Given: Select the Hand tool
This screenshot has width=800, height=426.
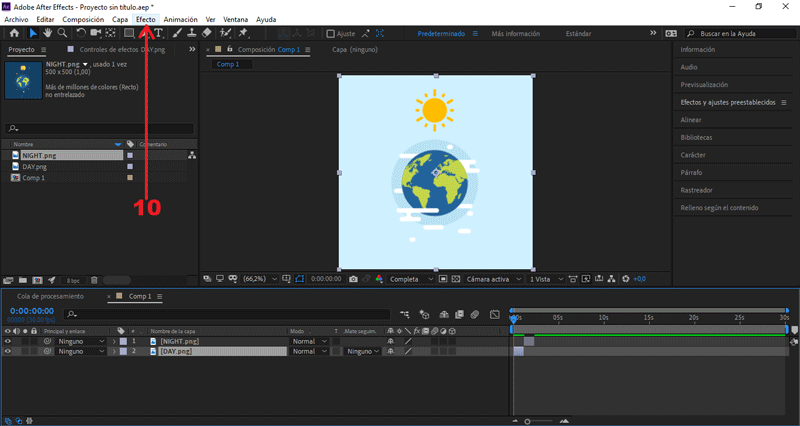Looking at the screenshot, I should coord(47,33).
